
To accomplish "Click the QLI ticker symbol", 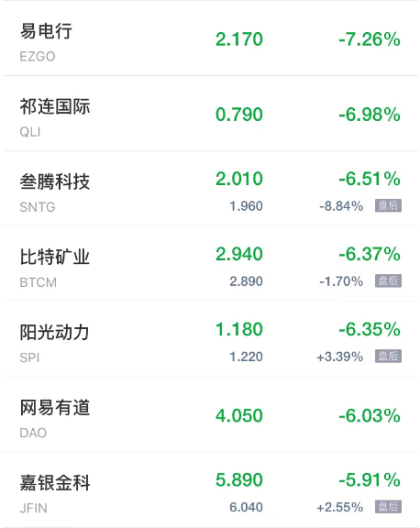I will pos(30,132).
